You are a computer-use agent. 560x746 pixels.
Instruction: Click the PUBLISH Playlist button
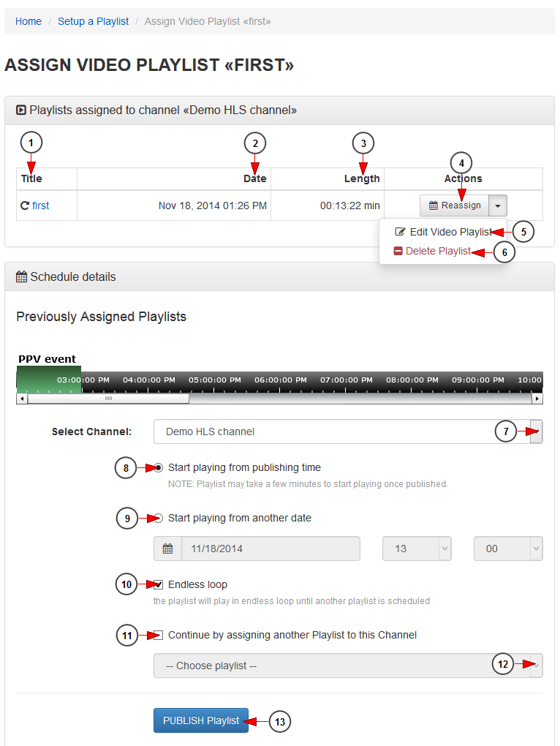pyautogui.click(x=200, y=721)
